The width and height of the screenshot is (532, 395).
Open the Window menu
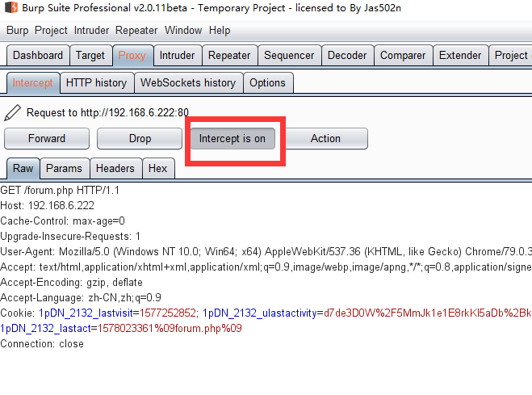point(183,31)
